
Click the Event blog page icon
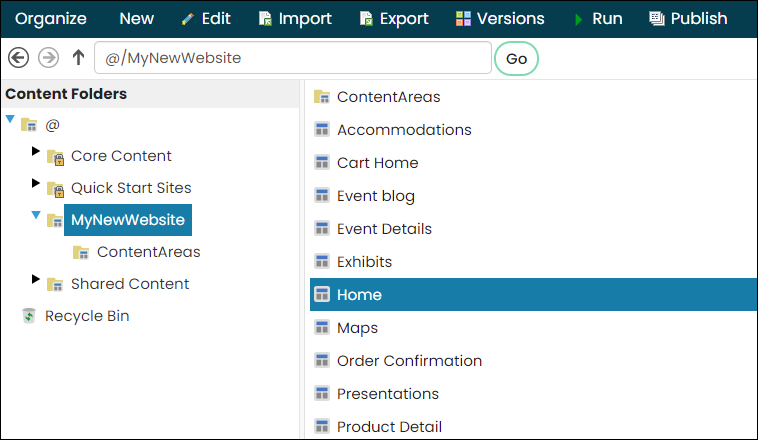(322, 195)
